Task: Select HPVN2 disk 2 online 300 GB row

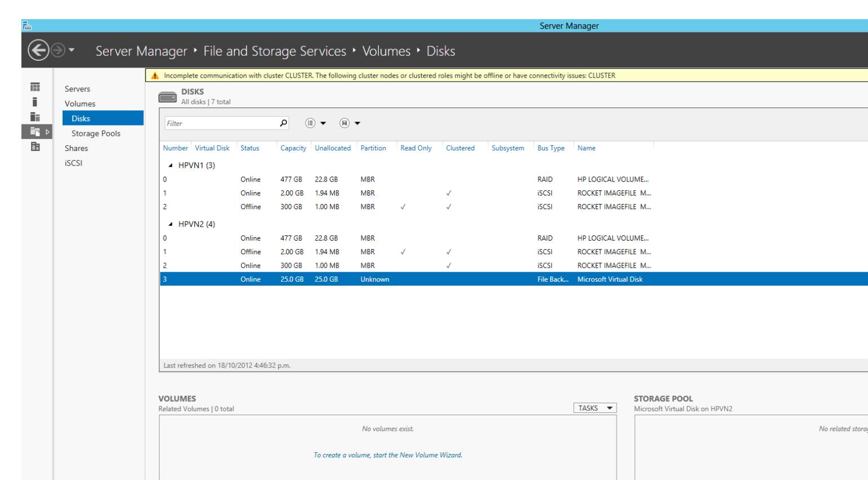Action: tap(513, 265)
